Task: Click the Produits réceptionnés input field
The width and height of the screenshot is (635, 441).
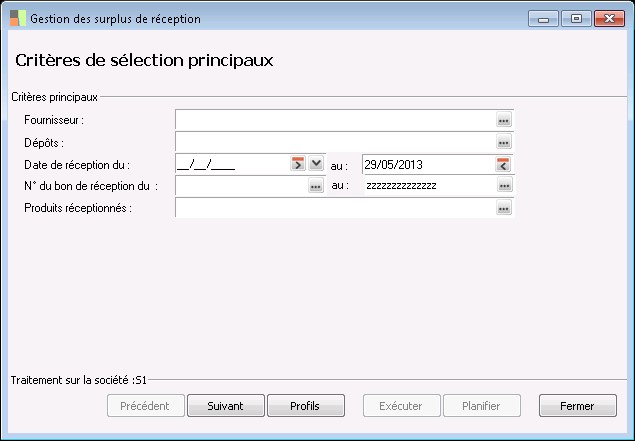Action: [335, 209]
